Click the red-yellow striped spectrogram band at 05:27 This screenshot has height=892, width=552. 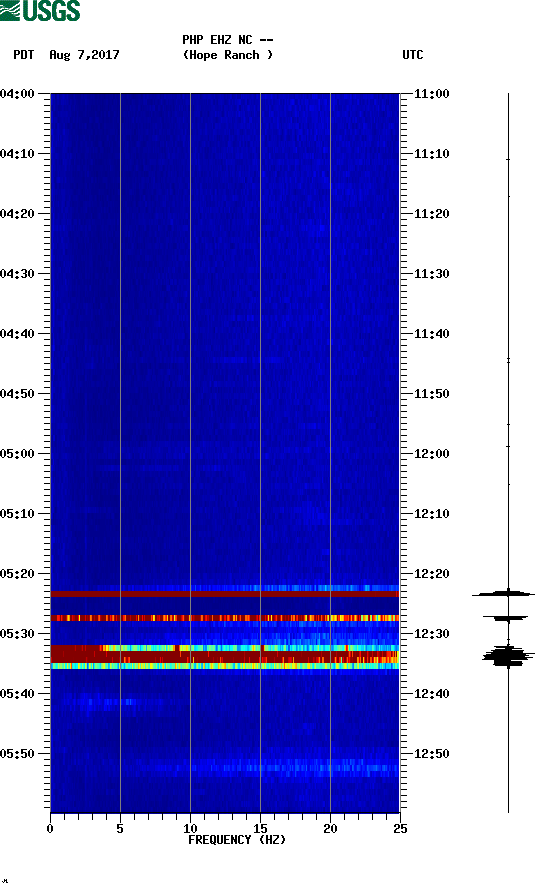225,618
